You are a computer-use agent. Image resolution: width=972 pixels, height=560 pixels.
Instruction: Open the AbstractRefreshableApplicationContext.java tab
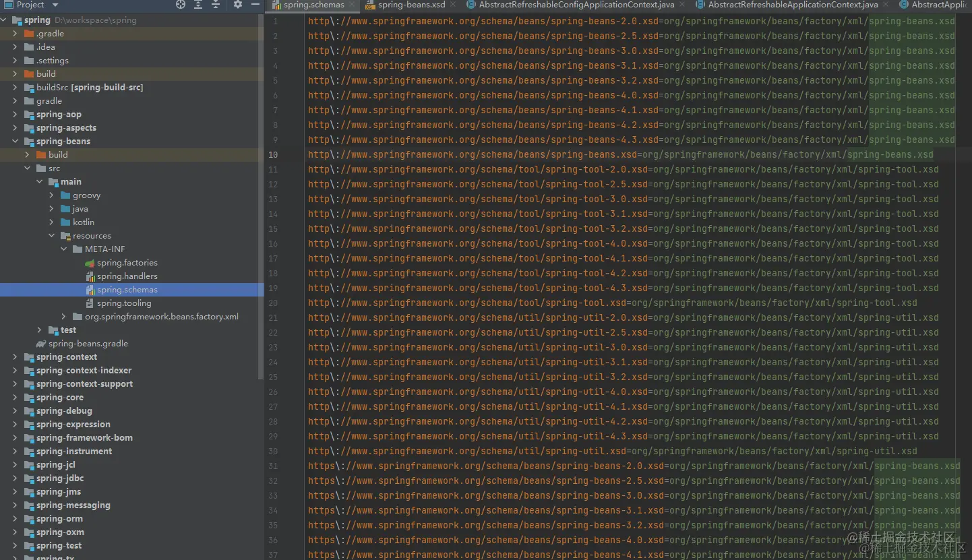[x=793, y=5]
